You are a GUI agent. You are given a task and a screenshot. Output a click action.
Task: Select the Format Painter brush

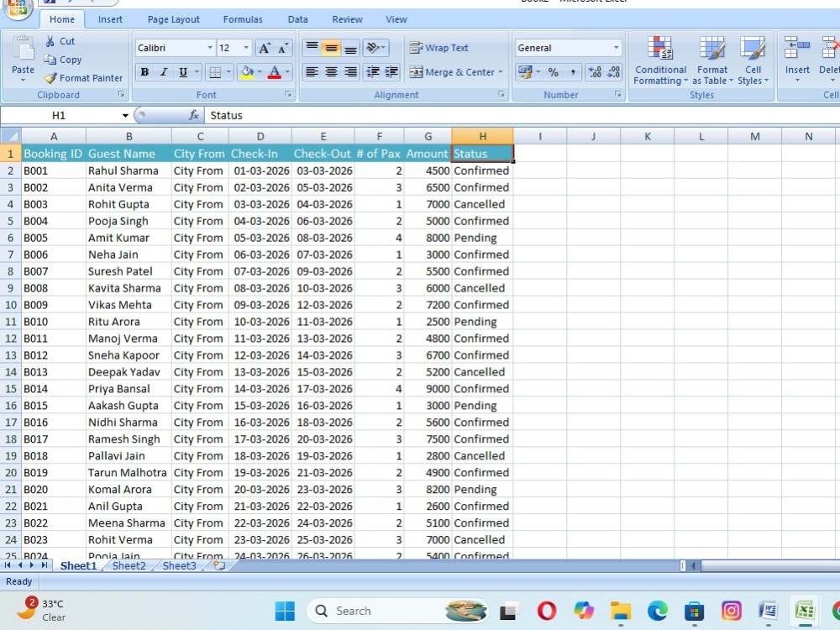tap(50, 78)
